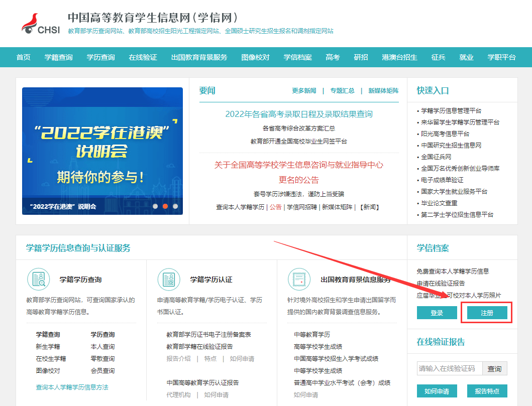Open the 学籍学历查询 service icon
This screenshot has width=532, height=406.
(39, 279)
